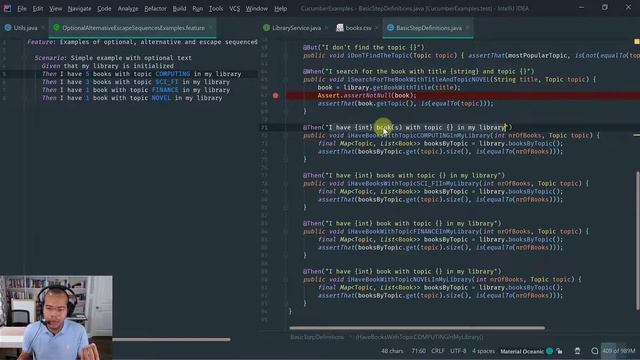Click the BasicStepDefinitions.java class icon
The width and height of the screenshot is (640, 360).
pos(391,28)
